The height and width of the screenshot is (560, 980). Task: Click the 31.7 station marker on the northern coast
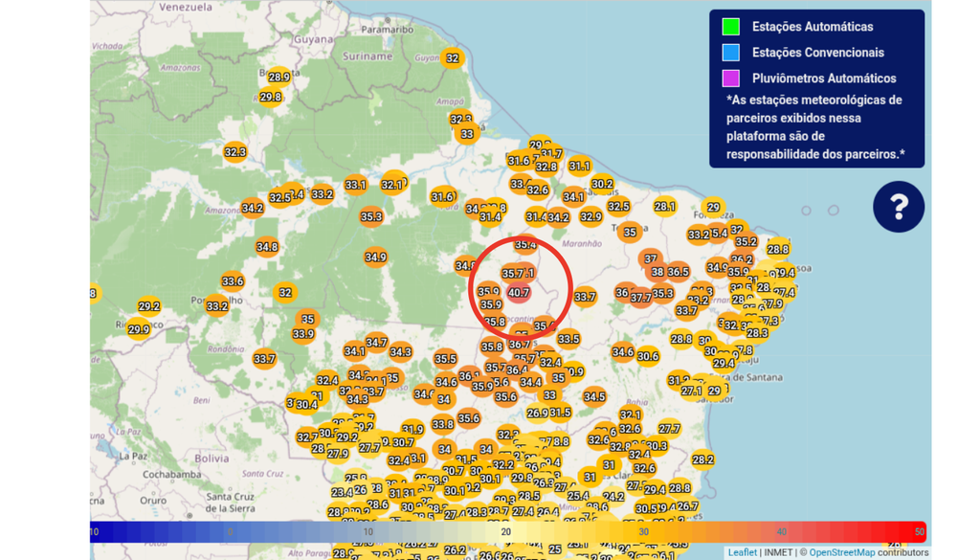pos(551,154)
